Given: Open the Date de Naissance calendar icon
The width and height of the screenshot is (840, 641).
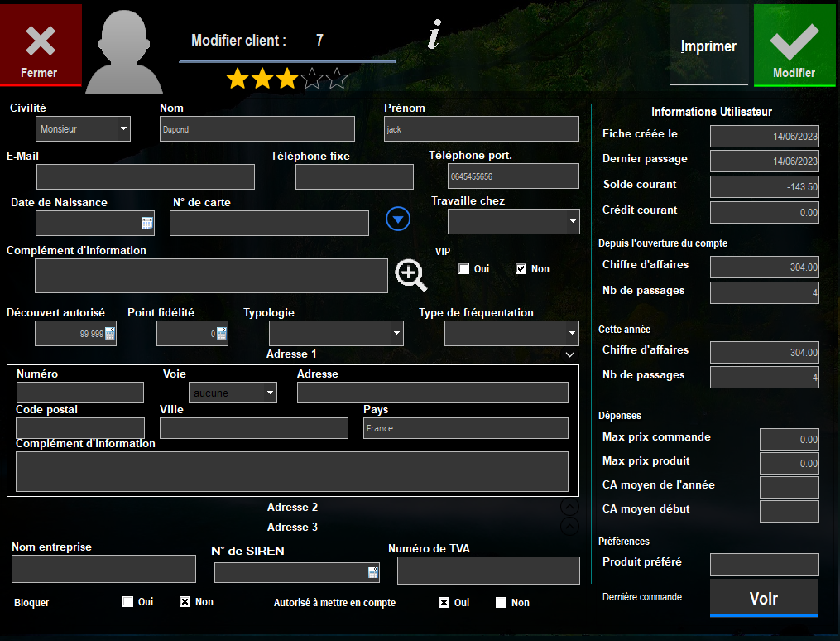Looking at the screenshot, I should (146, 224).
